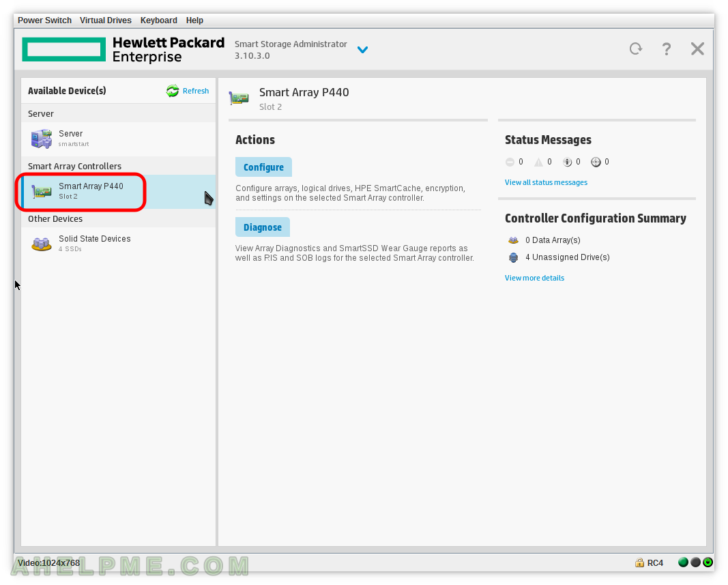Viewport: 728px width, 585px height.
Task: Click the green power status indicator
Action: tap(708, 562)
